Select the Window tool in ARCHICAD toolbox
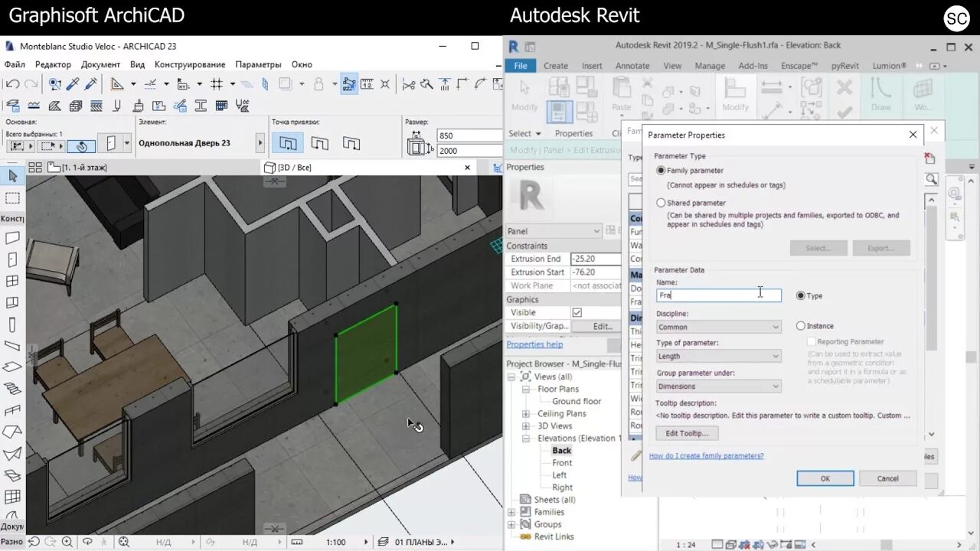 pyautogui.click(x=12, y=281)
